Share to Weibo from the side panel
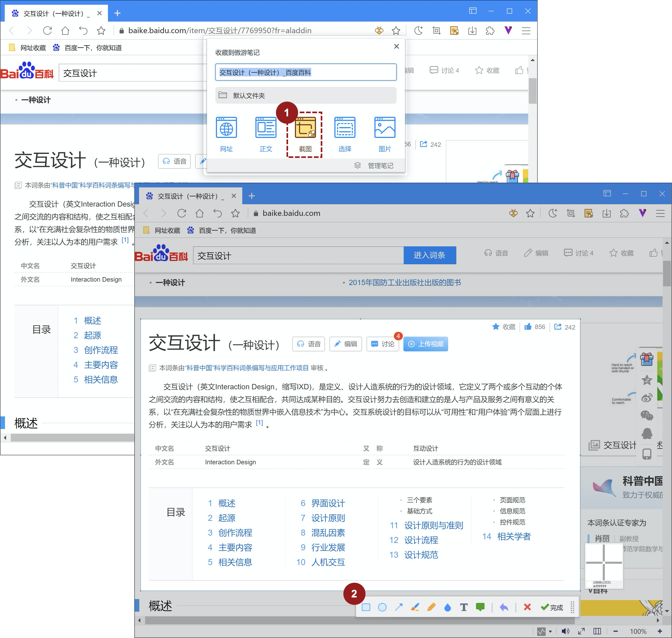Screen dimensions: 672x638 (x=647, y=397)
